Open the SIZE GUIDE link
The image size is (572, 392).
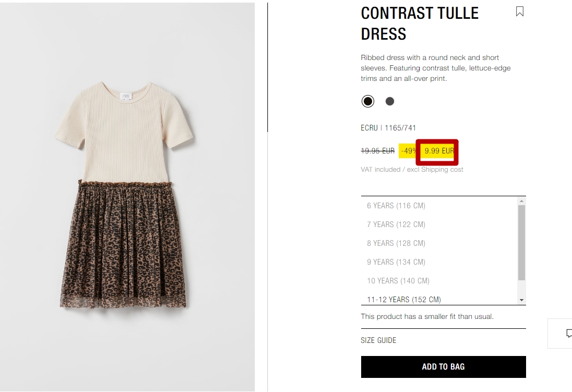[x=378, y=340]
